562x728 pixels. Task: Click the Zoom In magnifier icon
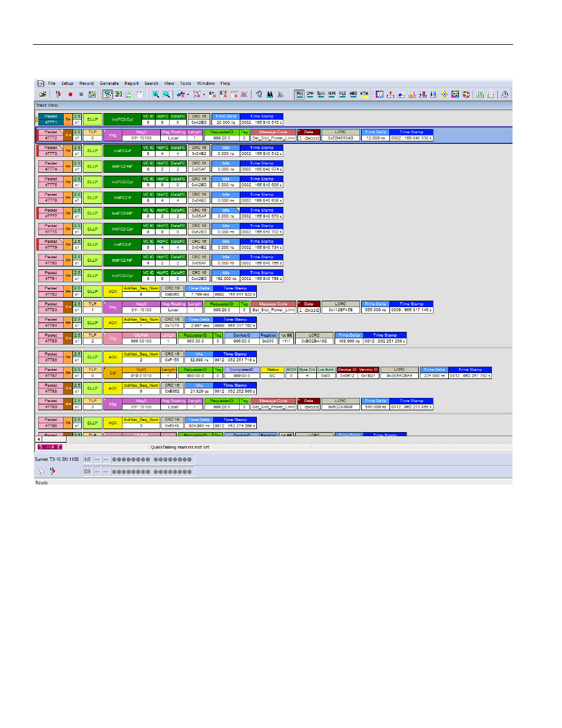[156, 94]
